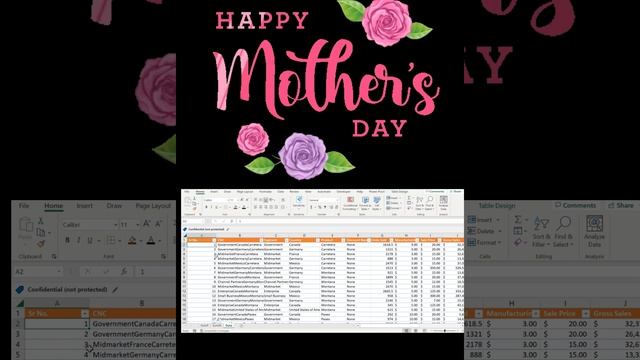Toggle Underline in background Excel ribbon
The height and width of the screenshot is (360, 640).
click(x=90, y=240)
